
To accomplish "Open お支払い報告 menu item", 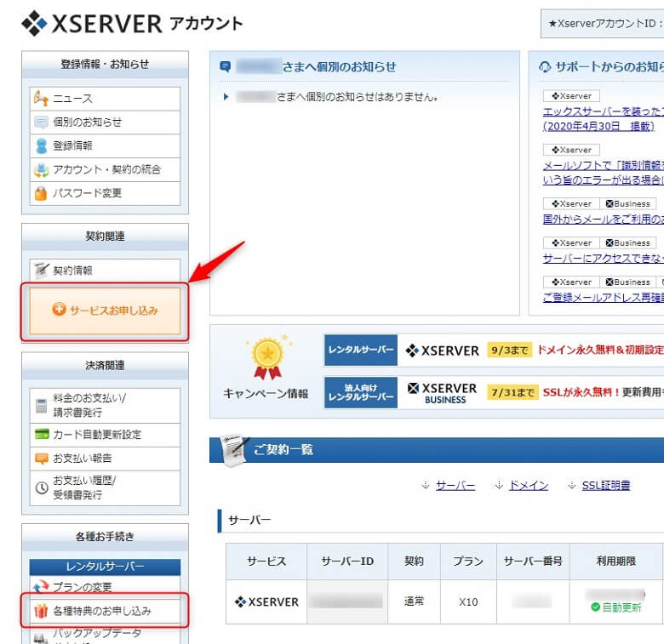I will (105, 459).
